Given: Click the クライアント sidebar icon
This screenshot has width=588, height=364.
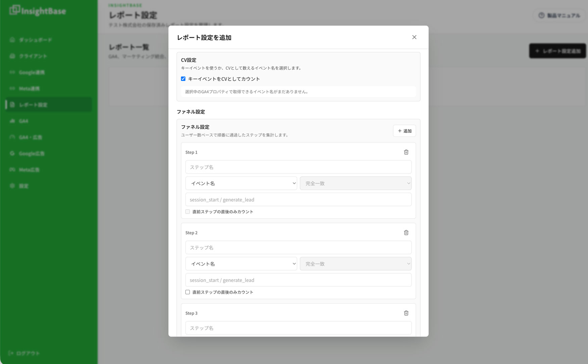Looking at the screenshot, I should click(x=12, y=56).
